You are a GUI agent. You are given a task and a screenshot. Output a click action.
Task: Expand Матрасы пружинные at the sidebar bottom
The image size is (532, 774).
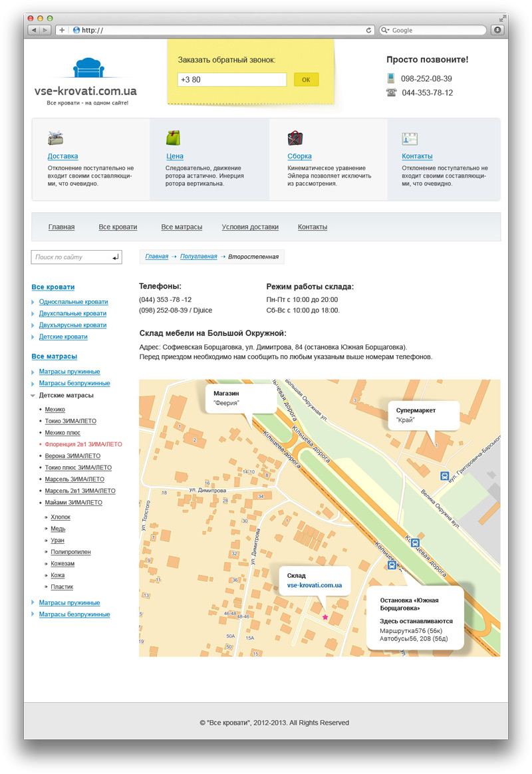pyautogui.click(x=33, y=603)
